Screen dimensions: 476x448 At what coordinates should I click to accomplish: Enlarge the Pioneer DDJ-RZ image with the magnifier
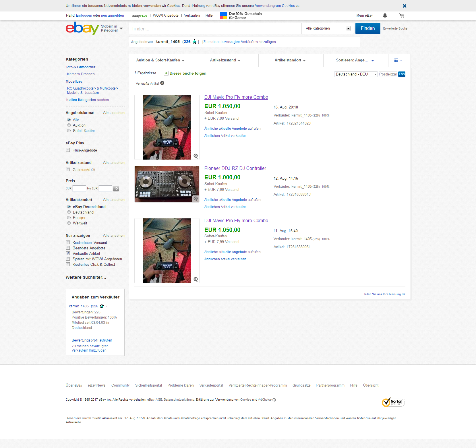point(196,199)
